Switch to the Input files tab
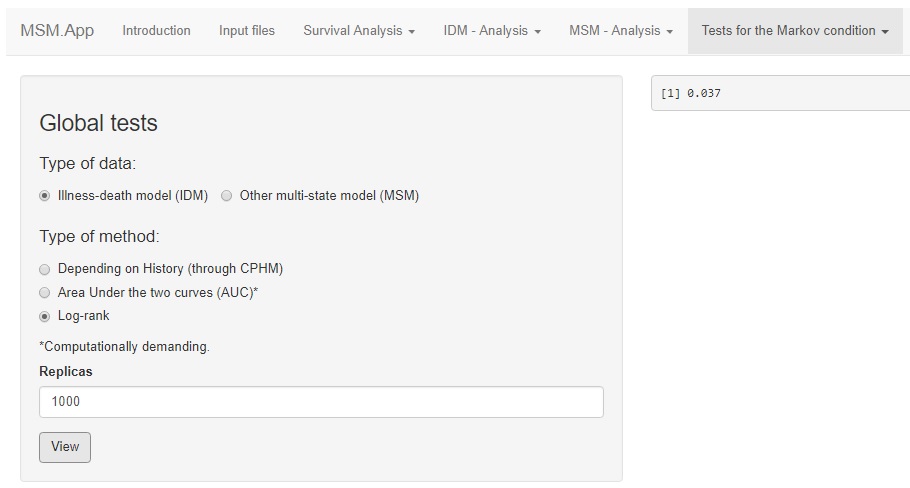910x488 pixels. coord(247,31)
